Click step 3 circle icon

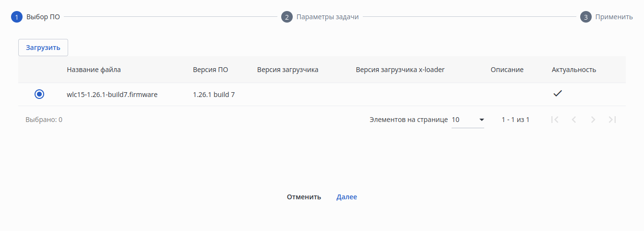(x=585, y=17)
